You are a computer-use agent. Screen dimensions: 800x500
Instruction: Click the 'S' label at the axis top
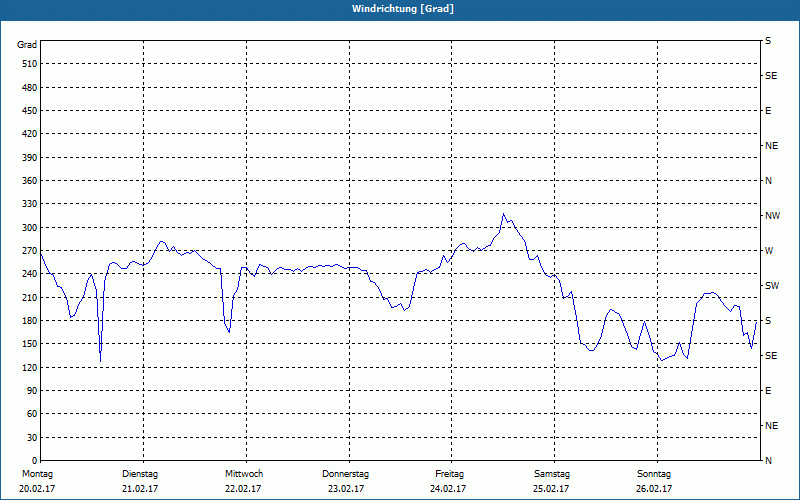pyautogui.click(x=768, y=41)
